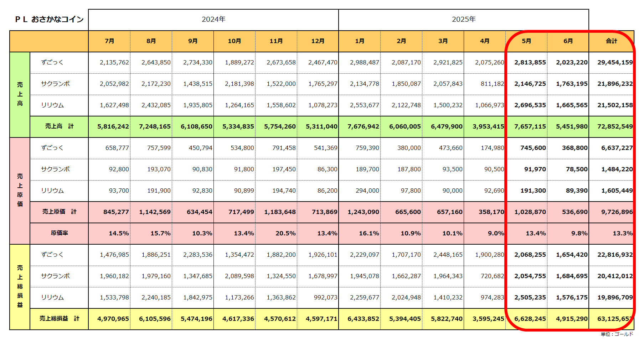644x344 pixels.
Task: Click the 売上総損益 計 row label
Action: [x=59, y=318]
